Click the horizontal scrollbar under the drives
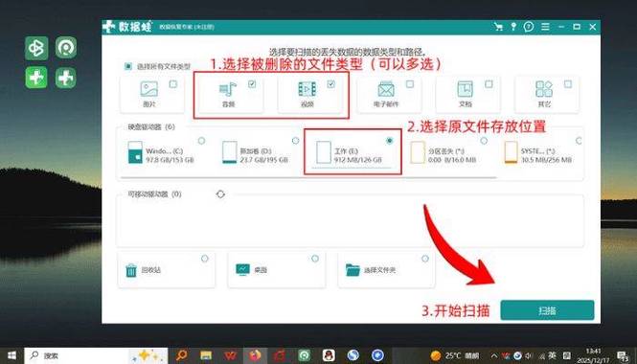 pos(308,177)
